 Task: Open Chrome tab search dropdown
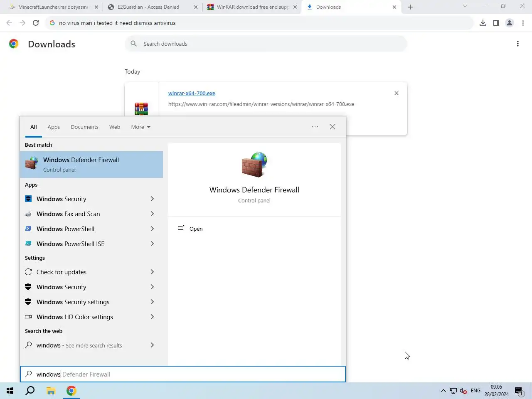tap(465, 6)
